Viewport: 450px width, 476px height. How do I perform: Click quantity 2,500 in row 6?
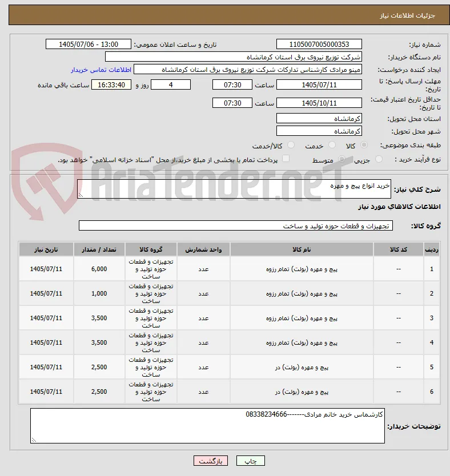[x=99, y=392]
